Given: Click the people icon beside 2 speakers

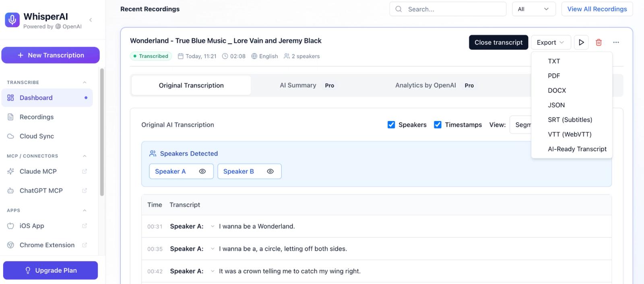Looking at the screenshot, I should [287, 56].
